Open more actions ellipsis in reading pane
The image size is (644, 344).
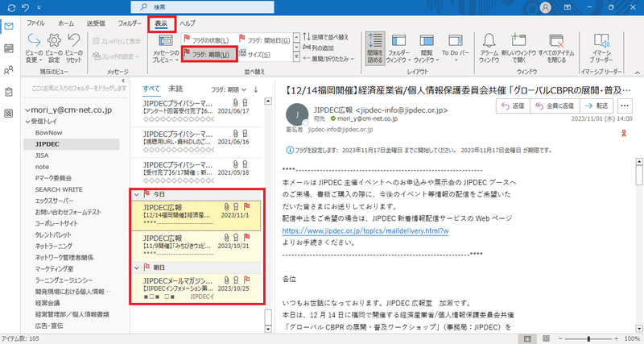(625, 106)
